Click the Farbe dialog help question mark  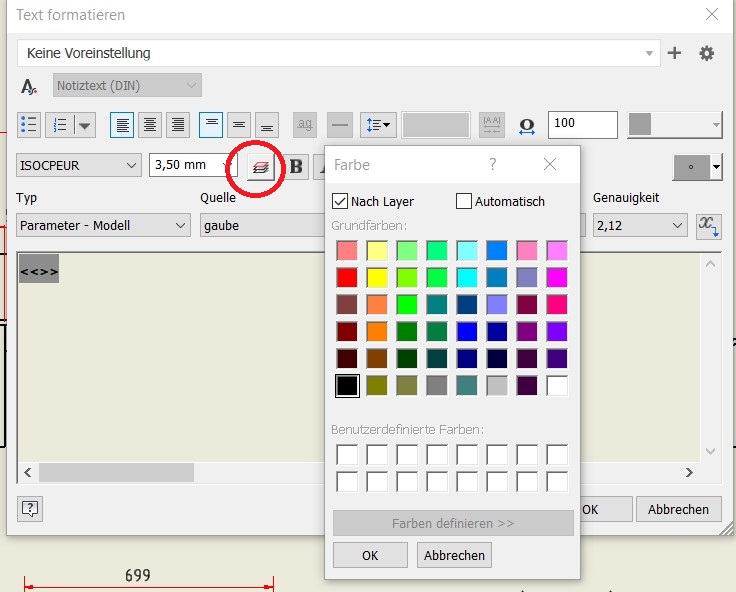coord(492,164)
